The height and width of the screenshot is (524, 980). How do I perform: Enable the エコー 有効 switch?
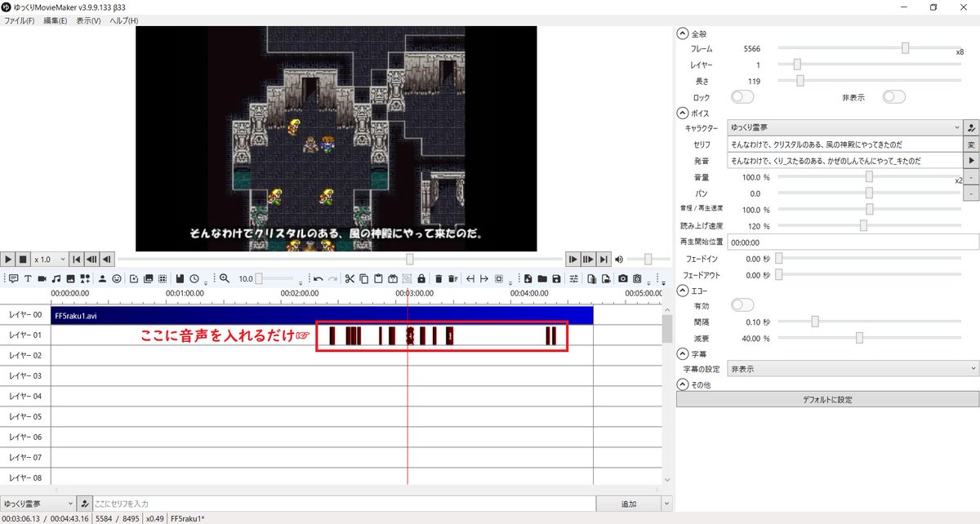pos(742,304)
